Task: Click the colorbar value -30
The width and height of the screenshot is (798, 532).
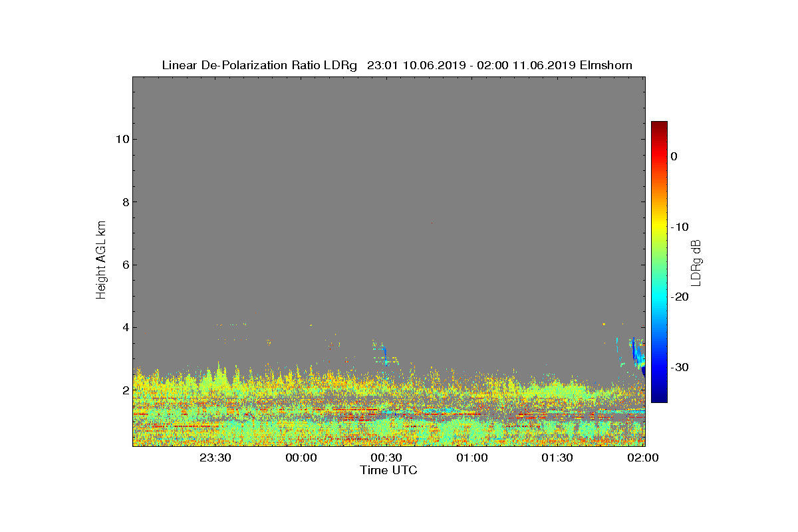Action: pos(680,367)
